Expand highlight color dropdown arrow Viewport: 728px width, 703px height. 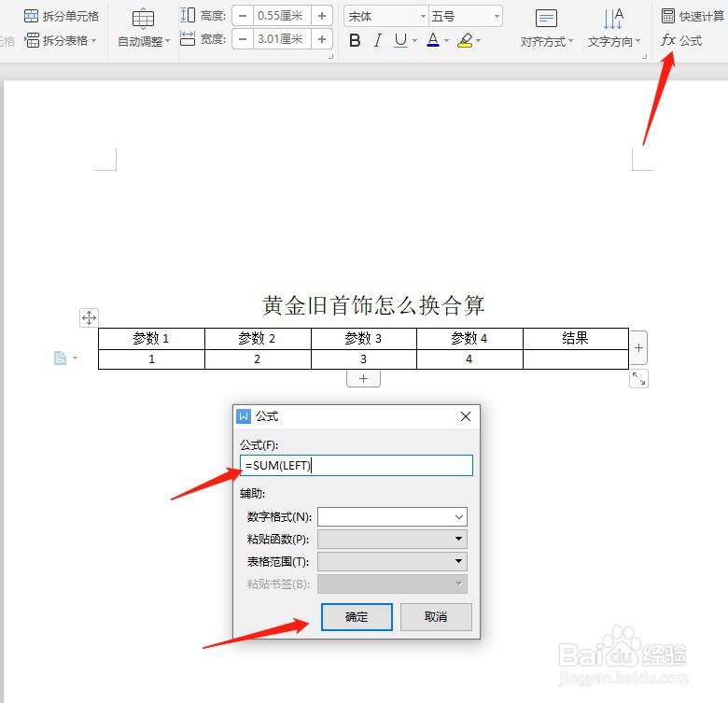478,41
